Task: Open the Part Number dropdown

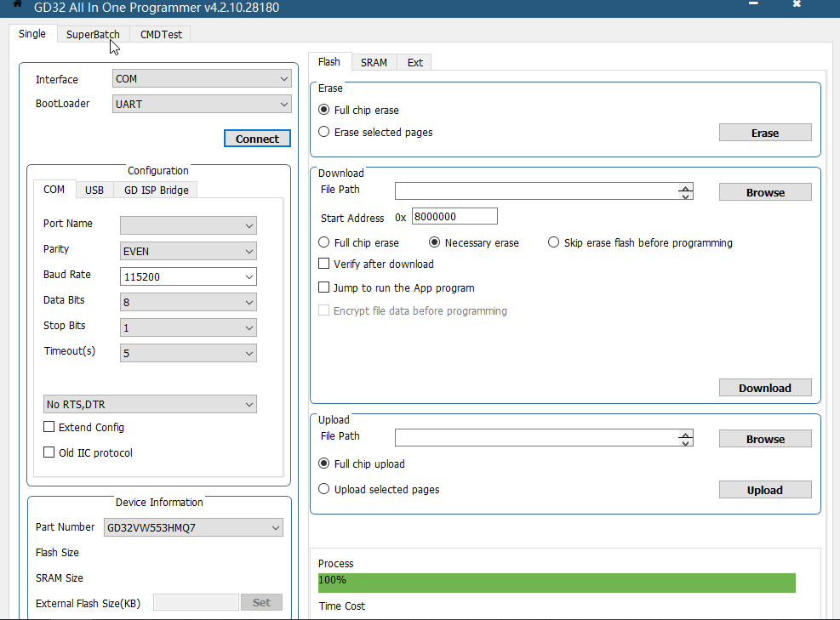Action: 193,528
